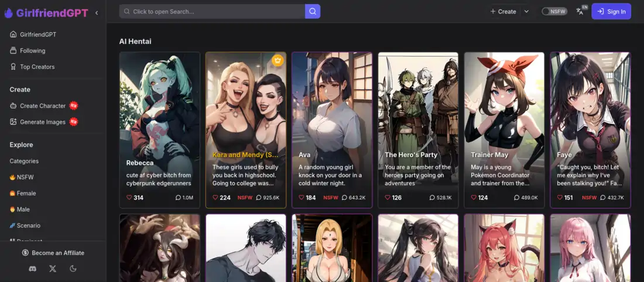Click the chat bubble icon showing 489.0K

[x=517, y=198]
